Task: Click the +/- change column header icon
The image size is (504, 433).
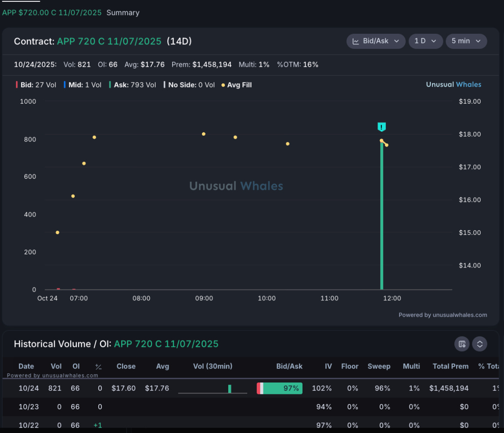Action: (x=98, y=366)
